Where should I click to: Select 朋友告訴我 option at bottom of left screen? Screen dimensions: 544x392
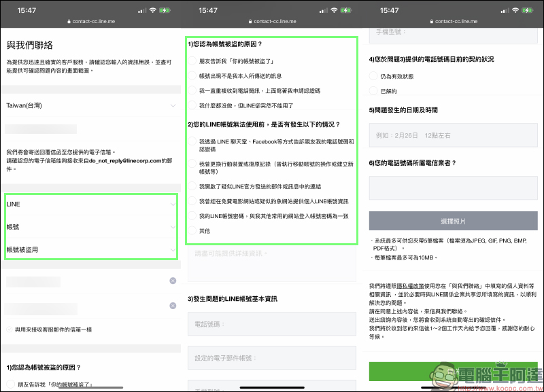pos(10,384)
